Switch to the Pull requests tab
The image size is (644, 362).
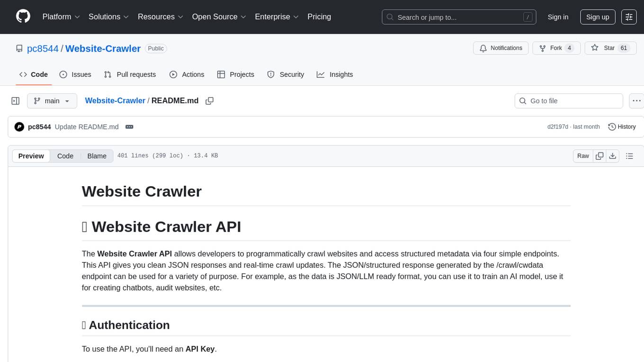click(130, 74)
